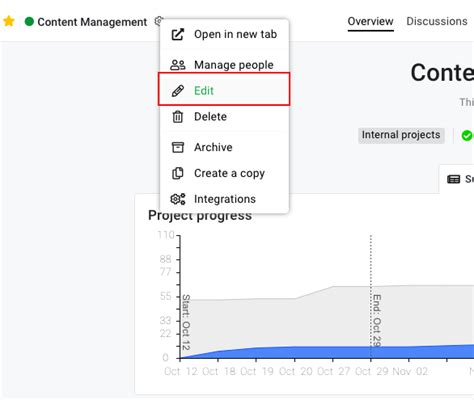Click the trash Delete icon
This screenshot has width=474, height=400.
pyautogui.click(x=177, y=117)
